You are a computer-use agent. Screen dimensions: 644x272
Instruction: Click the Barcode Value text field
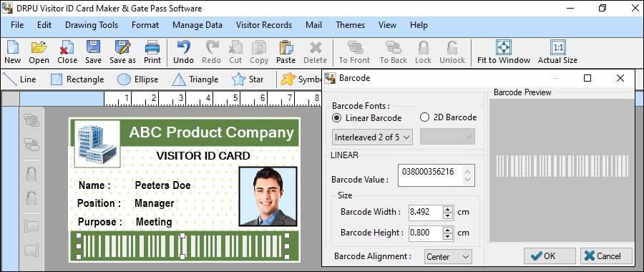click(436, 175)
